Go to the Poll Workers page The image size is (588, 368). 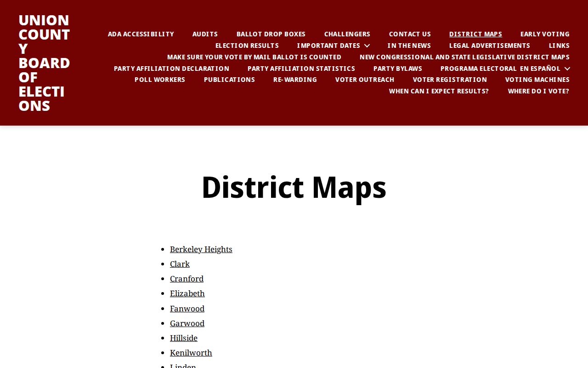coord(160,80)
